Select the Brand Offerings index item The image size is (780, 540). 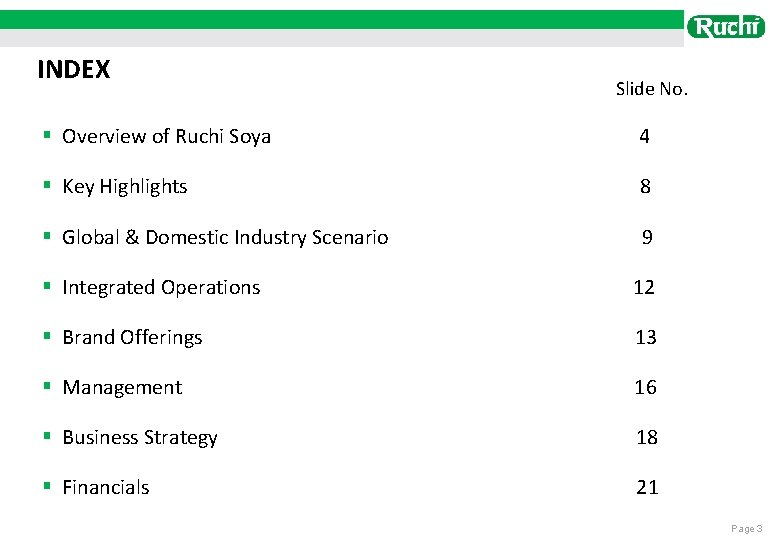[x=132, y=338]
